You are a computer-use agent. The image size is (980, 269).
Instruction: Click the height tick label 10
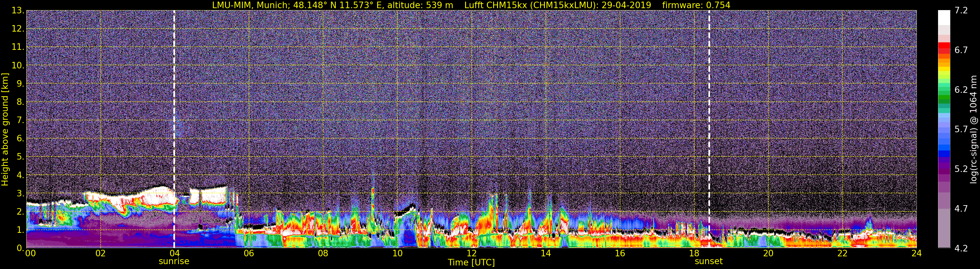[x=18, y=65]
